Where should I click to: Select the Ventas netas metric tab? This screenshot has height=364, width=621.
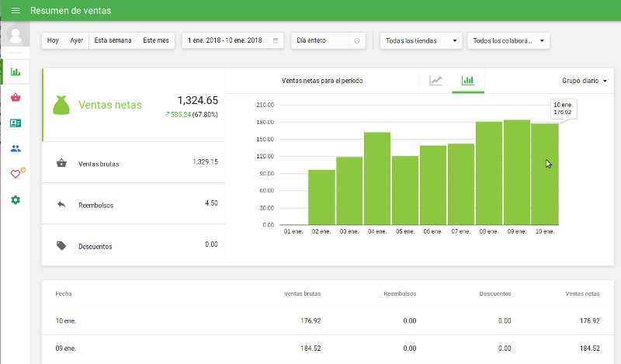(x=134, y=105)
